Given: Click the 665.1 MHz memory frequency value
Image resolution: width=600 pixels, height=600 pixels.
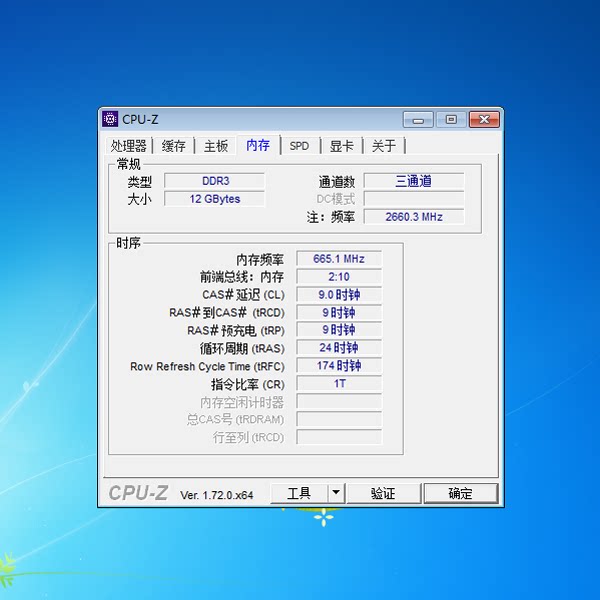Looking at the screenshot, I should point(339,259).
